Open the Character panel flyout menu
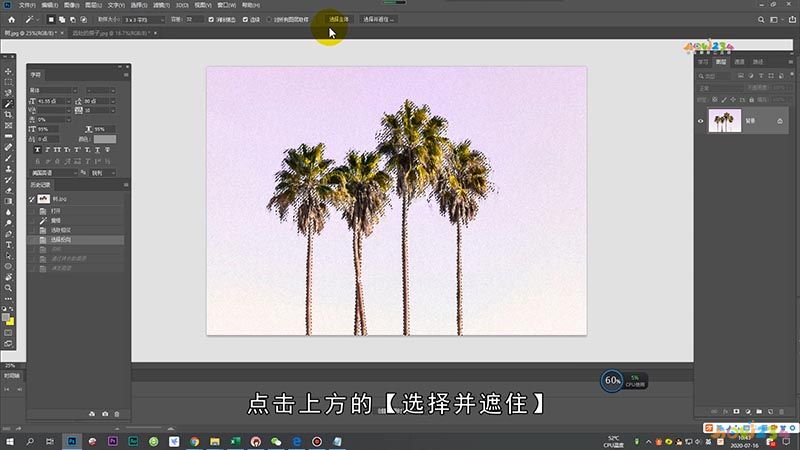This screenshot has width=800, height=450. pos(126,75)
